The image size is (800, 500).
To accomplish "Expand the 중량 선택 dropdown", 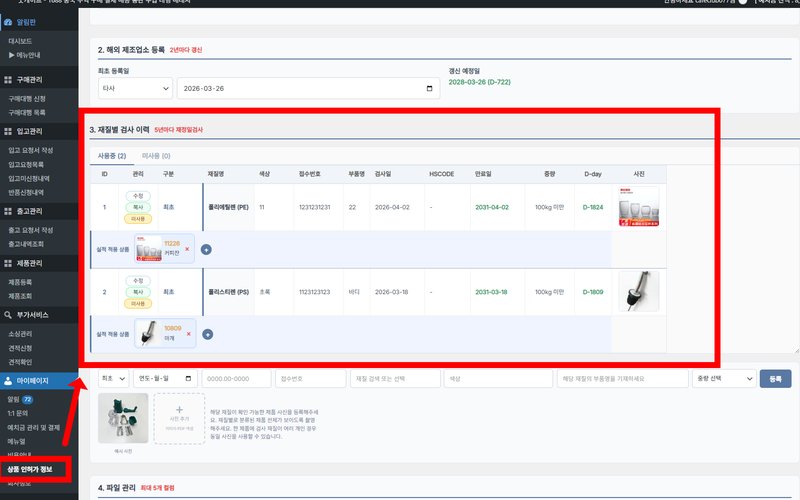I will click(723, 379).
